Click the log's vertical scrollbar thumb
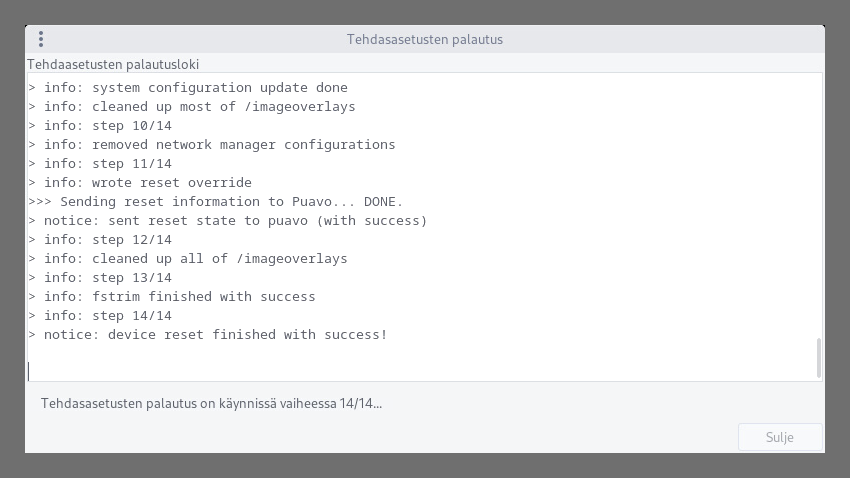The width and height of the screenshot is (850, 478). 819,357
